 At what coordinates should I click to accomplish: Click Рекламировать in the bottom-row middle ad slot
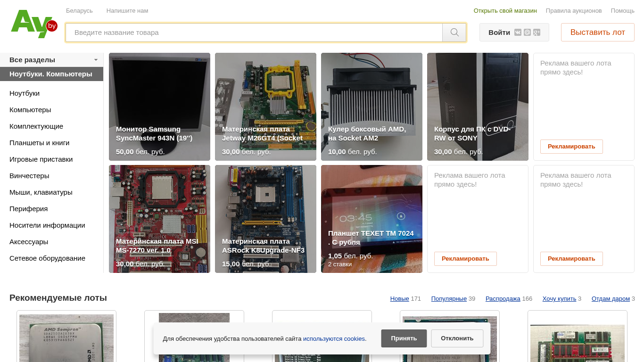pyautogui.click(x=465, y=259)
